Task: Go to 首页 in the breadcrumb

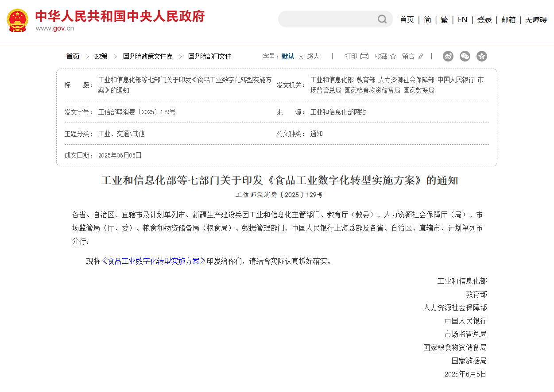Action: click(x=73, y=56)
